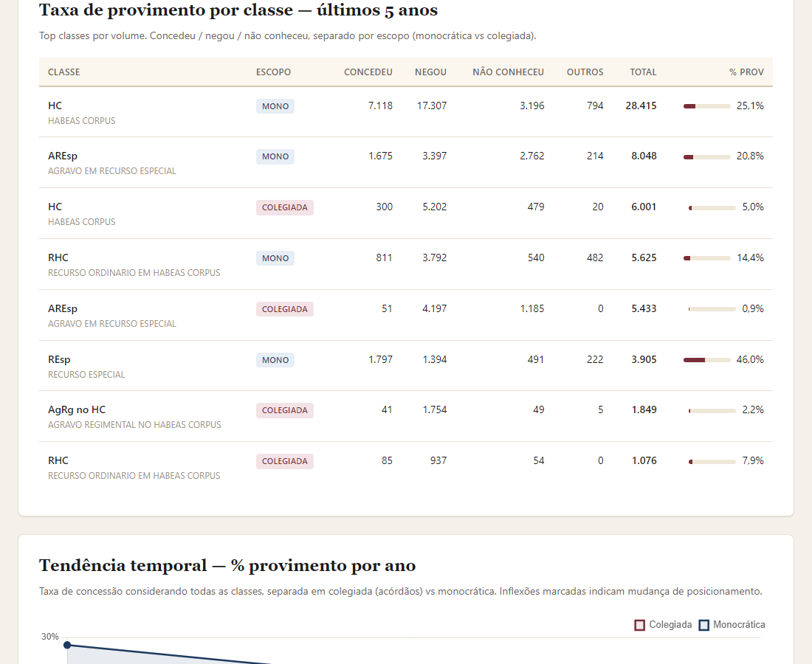812x664 pixels.
Task: Click the CONCEDEU column header
Action: [368, 72]
